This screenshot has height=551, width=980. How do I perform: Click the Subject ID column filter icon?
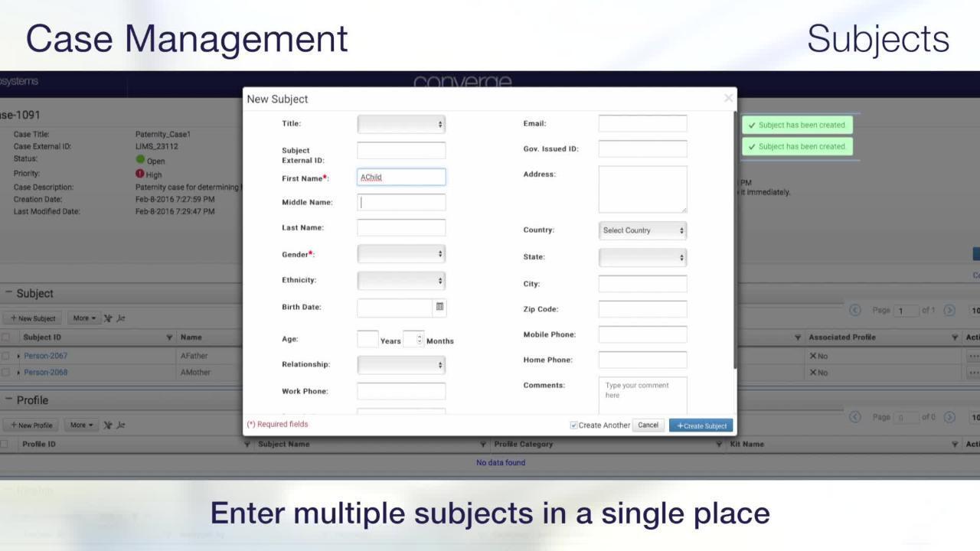[x=169, y=337]
